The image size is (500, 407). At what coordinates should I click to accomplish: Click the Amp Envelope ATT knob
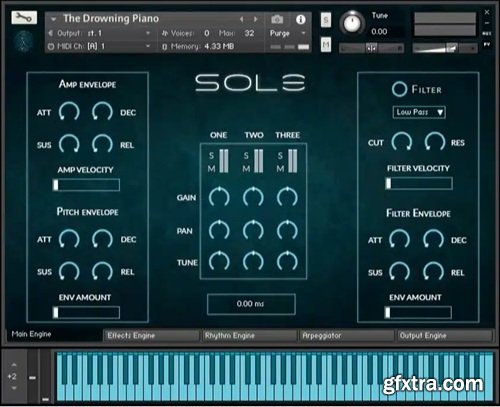tap(69, 112)
